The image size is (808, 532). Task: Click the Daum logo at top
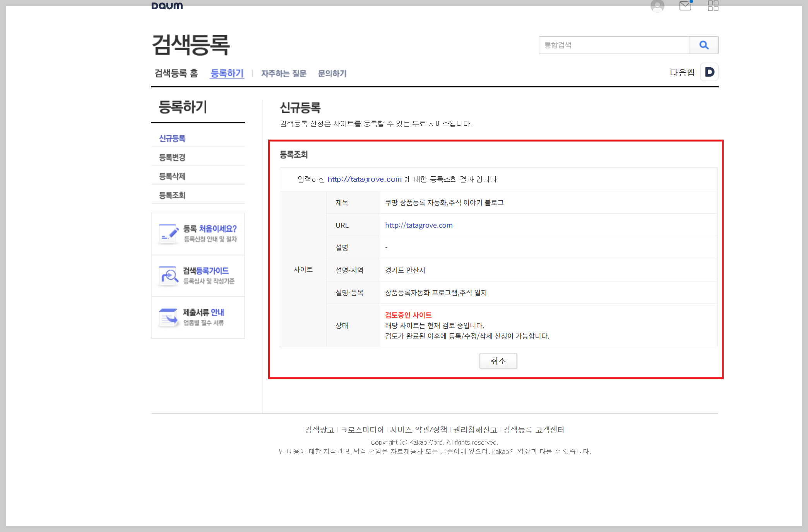pos(167,6)
